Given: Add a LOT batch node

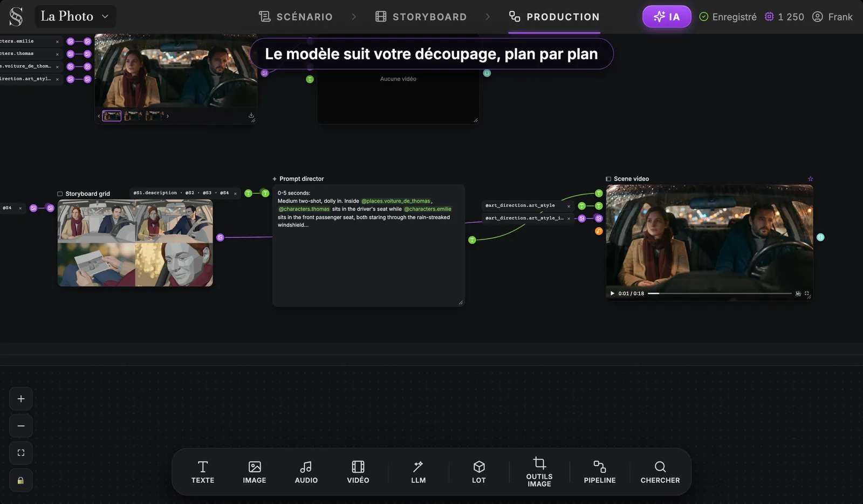Looking at the screenshot, I should [479, 472].
